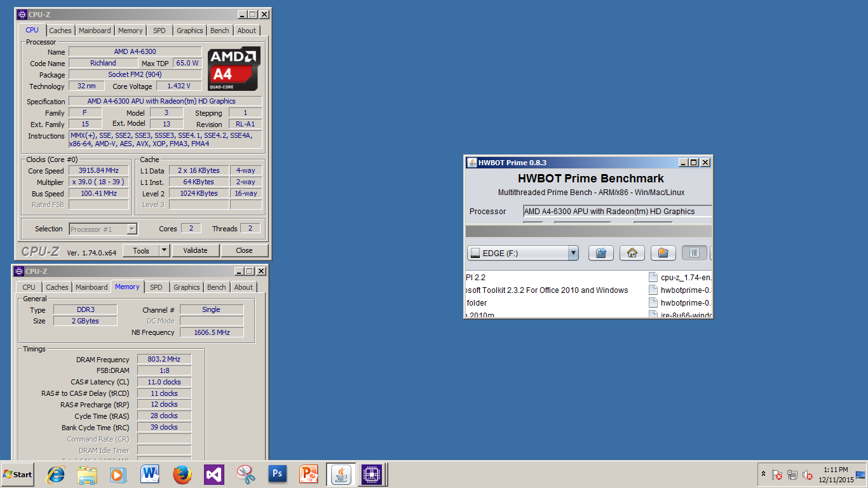This screenshot has height=488, width=868.
Task: Open the taskbar clock showing 1:11 PM
Action: [835, 475]
